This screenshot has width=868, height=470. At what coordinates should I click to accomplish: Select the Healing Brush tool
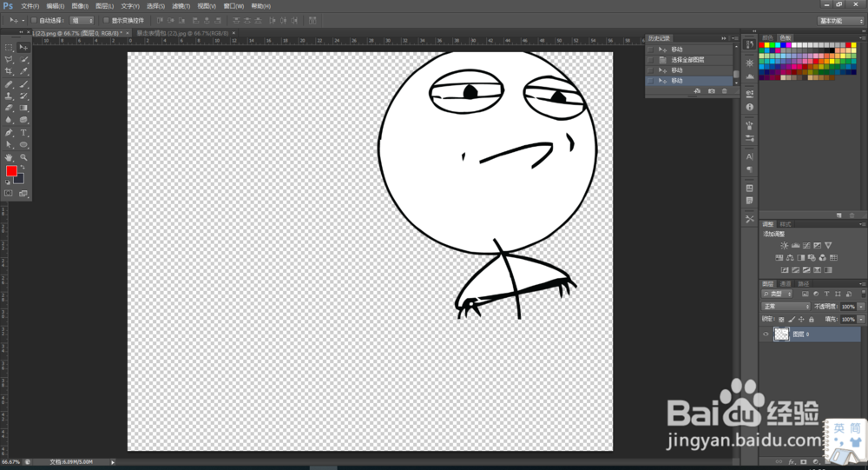(x=9, y=85)
